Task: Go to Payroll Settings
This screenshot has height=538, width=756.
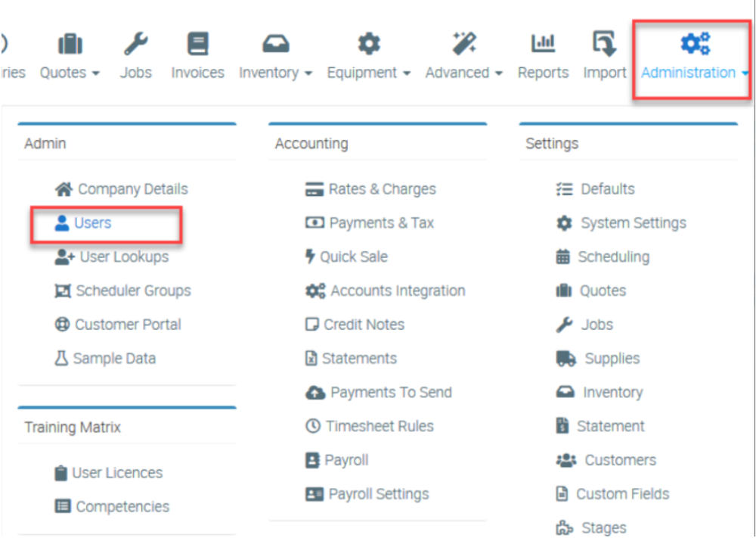Action: tap(378, 494)
